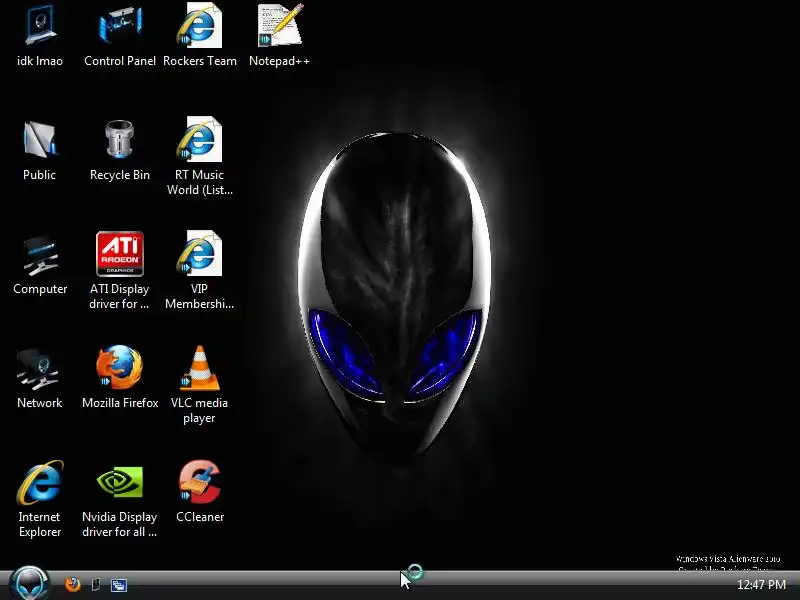Click the Switch between windows Quick Launch icon
The width and height of the screenshot is (800, 600).
119,585
